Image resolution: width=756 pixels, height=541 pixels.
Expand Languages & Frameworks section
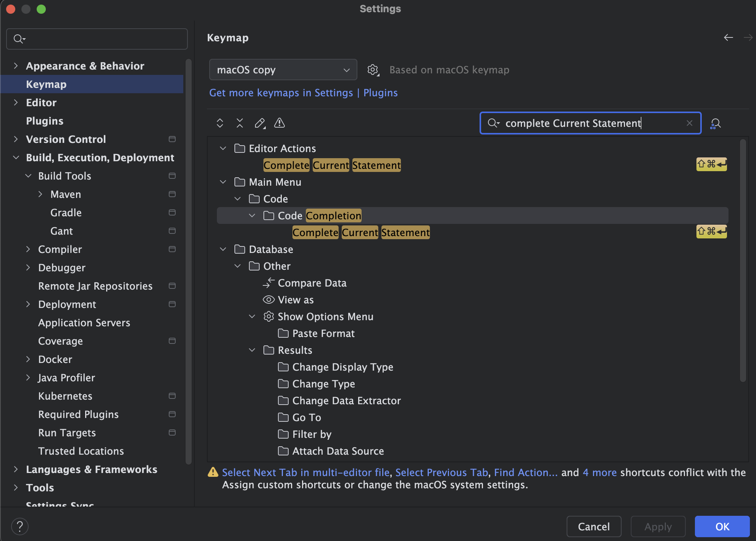[16, 469]
